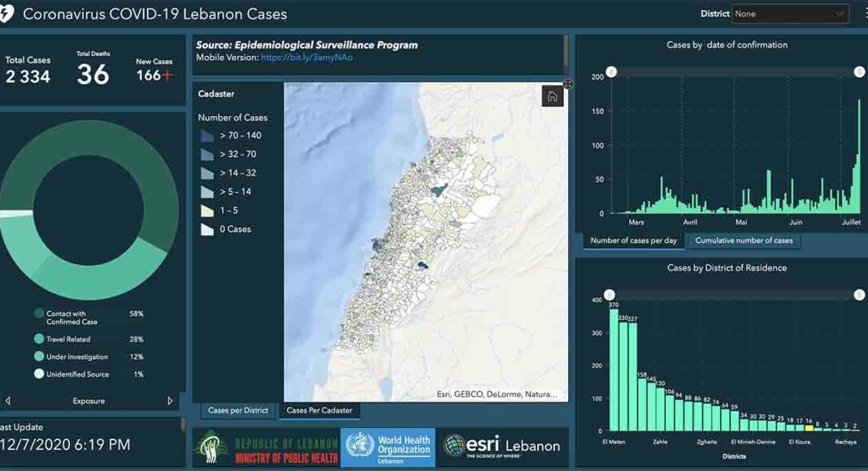The height and width of the screenshot is (471, 868).
Task: Click the El Meten bar showing 370 cases
Action: tap(614, 369)
